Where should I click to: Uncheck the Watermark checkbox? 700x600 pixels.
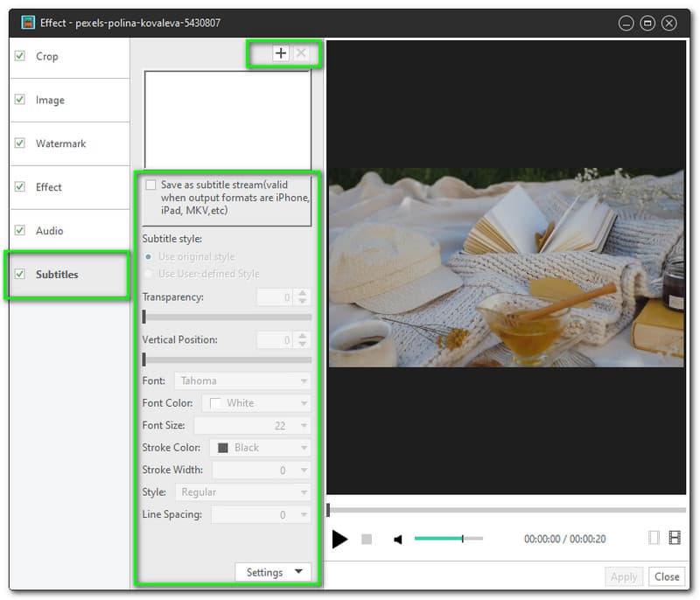pyautogui.click(x=20, y=143)
